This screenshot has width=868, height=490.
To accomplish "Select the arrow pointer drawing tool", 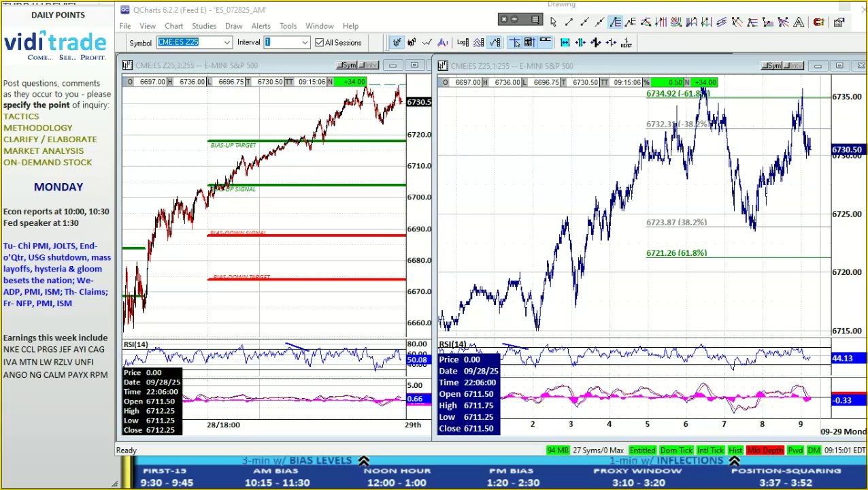I will click(553, 22).
